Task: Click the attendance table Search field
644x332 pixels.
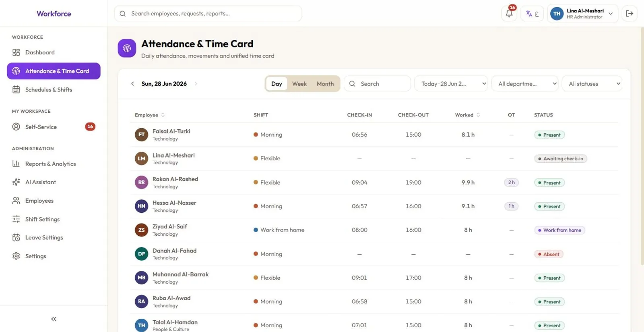Action: (377, 84)
